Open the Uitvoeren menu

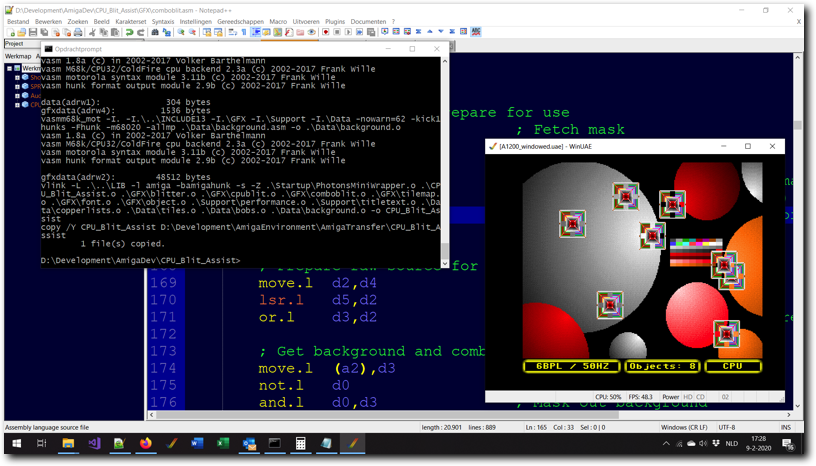click(x=306, y=21)
